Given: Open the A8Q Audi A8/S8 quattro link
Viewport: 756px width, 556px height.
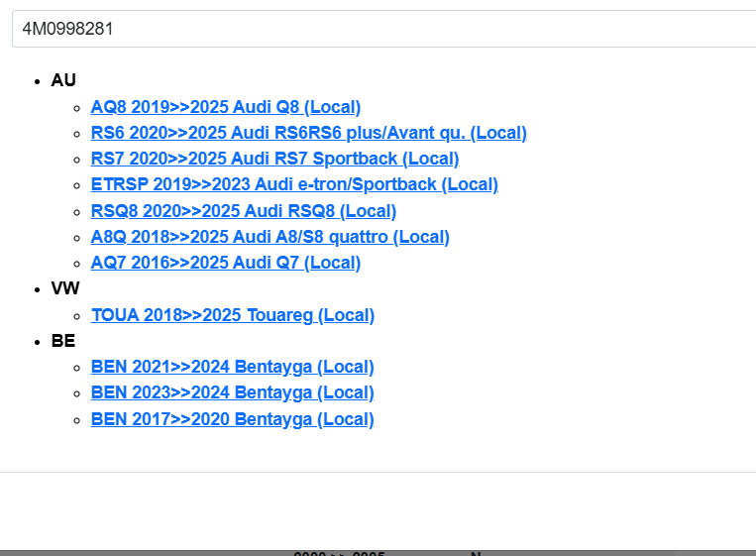Looking at the screenshot, I should (270, 237).
